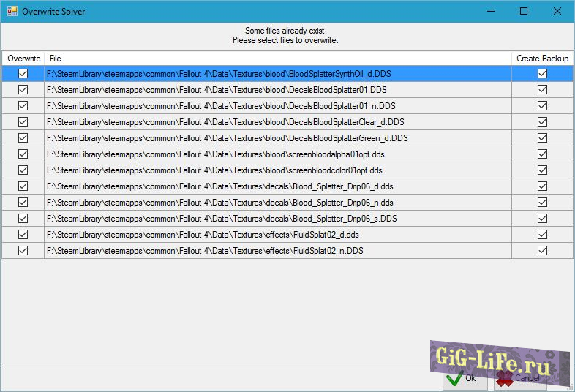Click the Overwrite Solver window icon

12,12
